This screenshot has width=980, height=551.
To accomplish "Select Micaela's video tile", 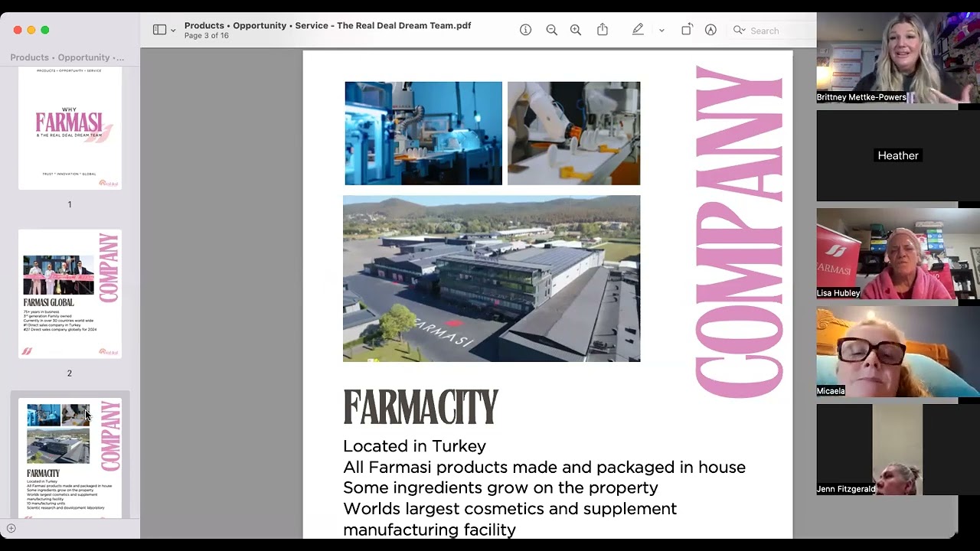I will (898, 351).
